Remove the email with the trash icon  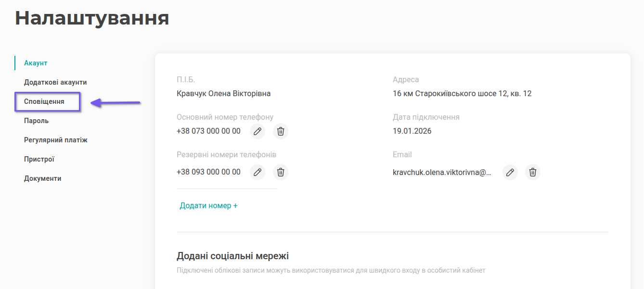(533, 172)
